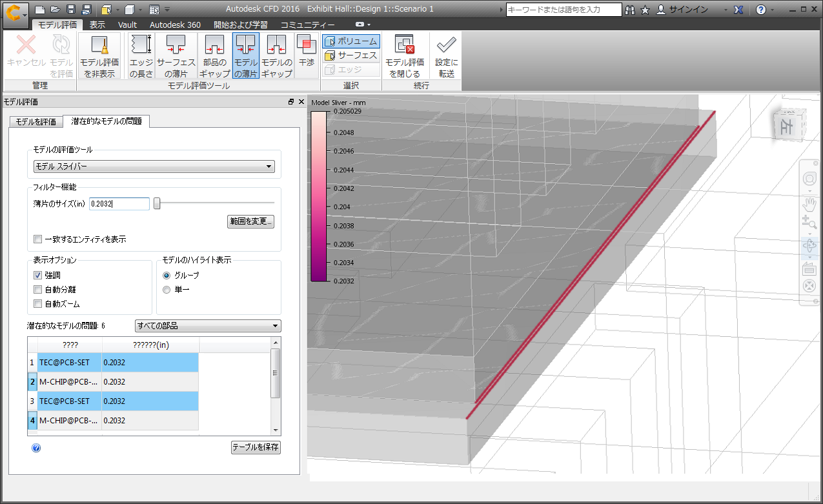This screenshot has height=504, width=823.
Task: Click the サインイン sign-in link
Action: coord(688,10)
